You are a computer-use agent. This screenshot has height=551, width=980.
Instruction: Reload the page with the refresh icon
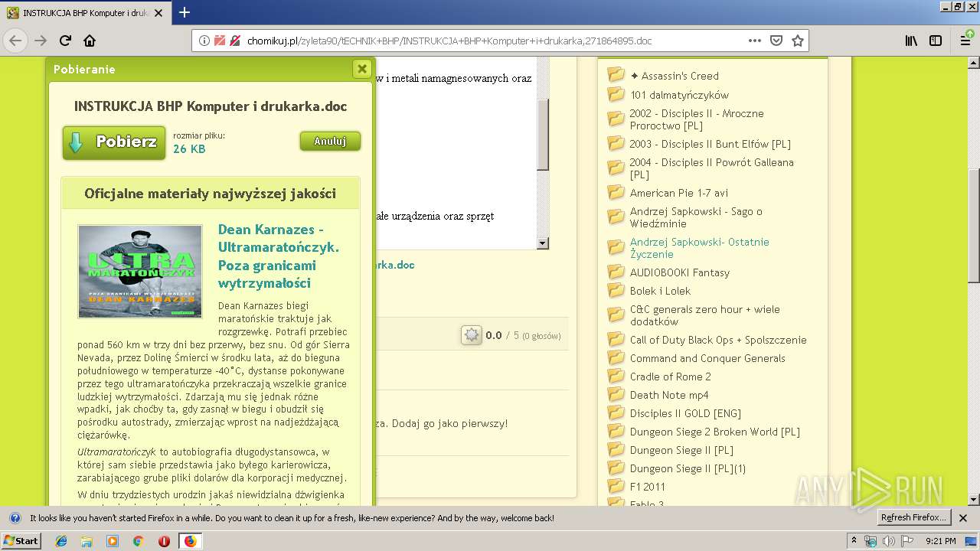[65, 41]
